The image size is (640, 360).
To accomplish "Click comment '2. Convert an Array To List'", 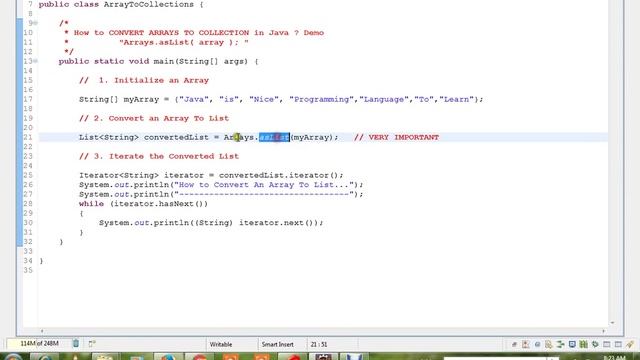I will tap(154, 118).
